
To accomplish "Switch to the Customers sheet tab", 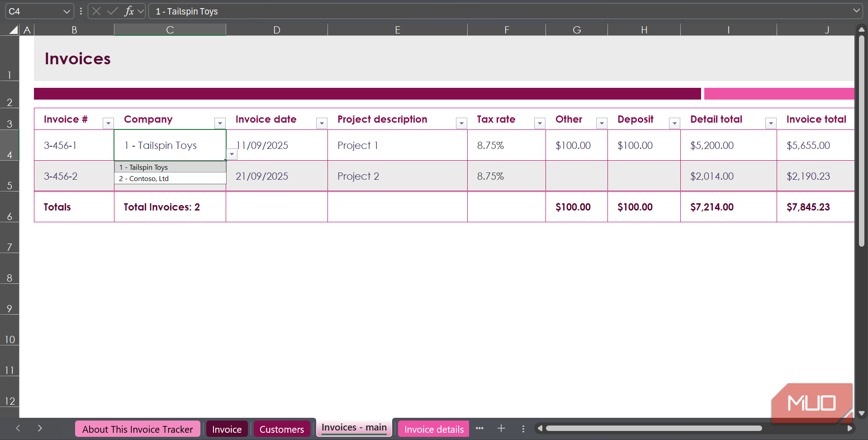I will 282,429.
